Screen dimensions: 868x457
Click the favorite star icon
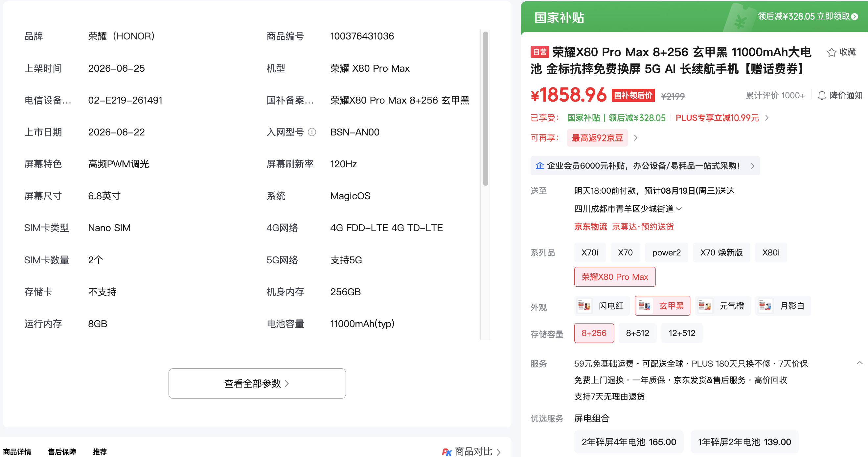pos(831,52)
